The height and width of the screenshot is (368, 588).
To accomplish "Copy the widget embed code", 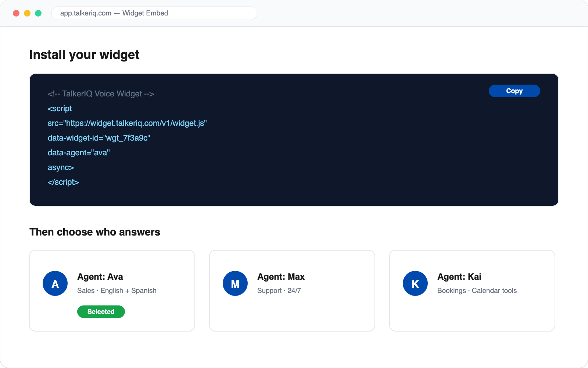I will 514,91.
